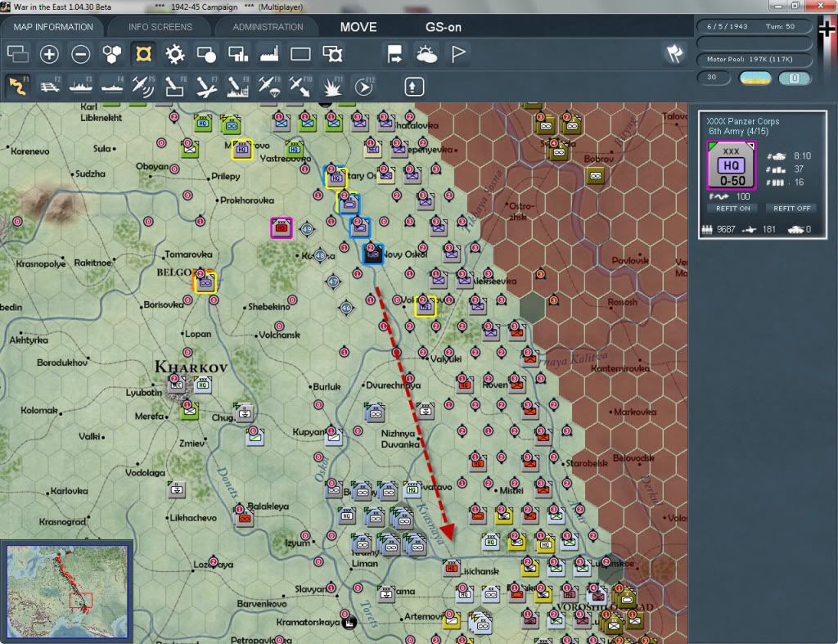Click the 6/5/1943 date display
The image size is (838, 644).
[x=728, y=26]
